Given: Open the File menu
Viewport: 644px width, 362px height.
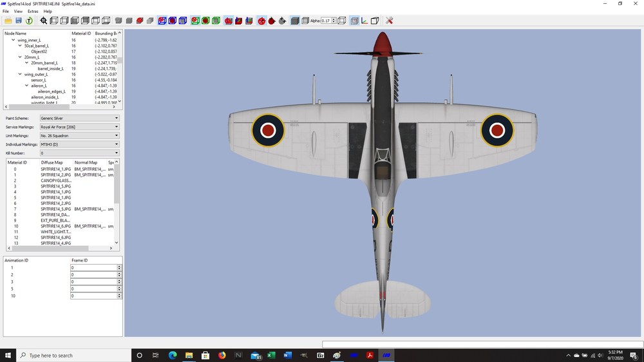Looking at the screenshot, I should tap(6, 12).
